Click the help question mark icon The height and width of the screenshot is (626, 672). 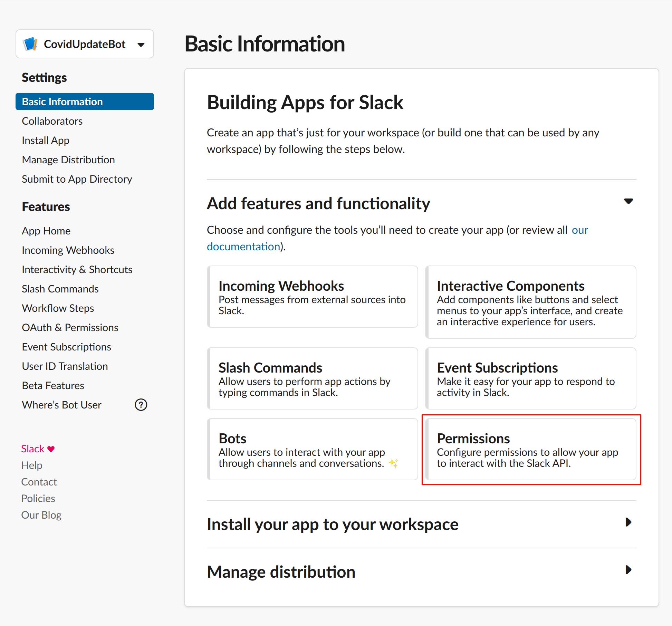[141, 405]
